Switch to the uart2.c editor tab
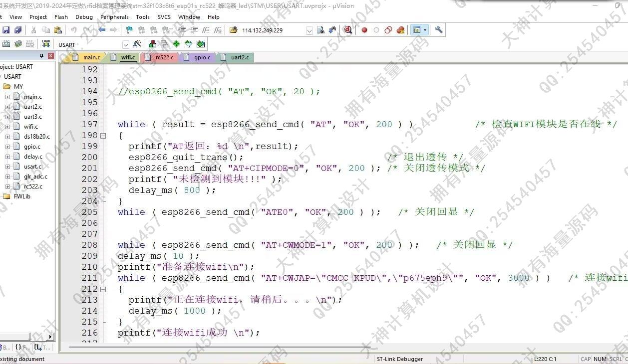 coord(235,57)
